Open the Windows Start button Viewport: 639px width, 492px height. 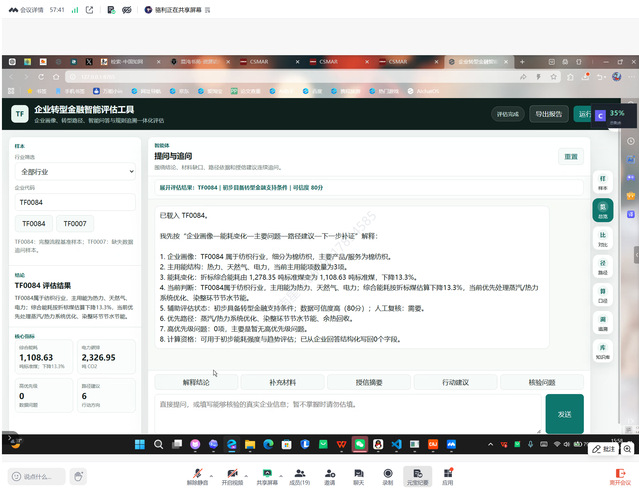140,444
